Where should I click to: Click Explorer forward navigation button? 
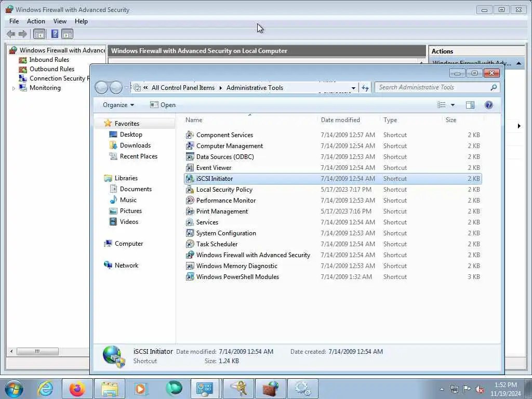[x=116, y=87]
